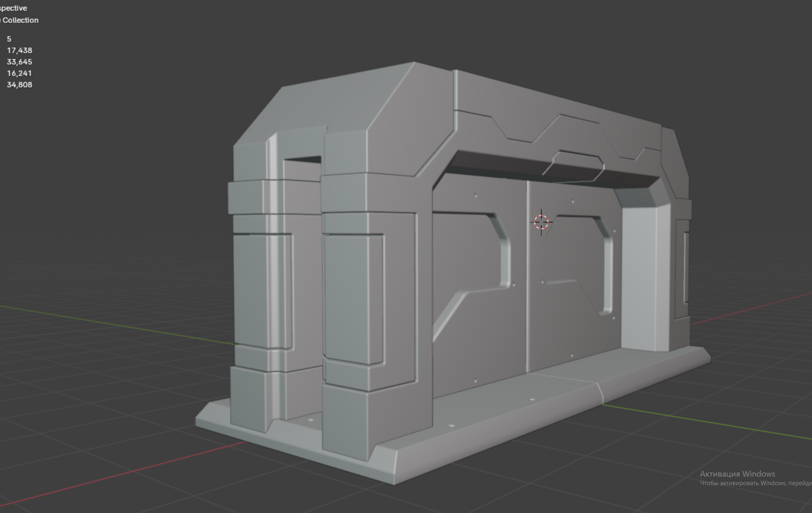The width and height of the screenshot is (812, 513).
Task: Click the 16,241 statistics value
Action: point(19,73)
